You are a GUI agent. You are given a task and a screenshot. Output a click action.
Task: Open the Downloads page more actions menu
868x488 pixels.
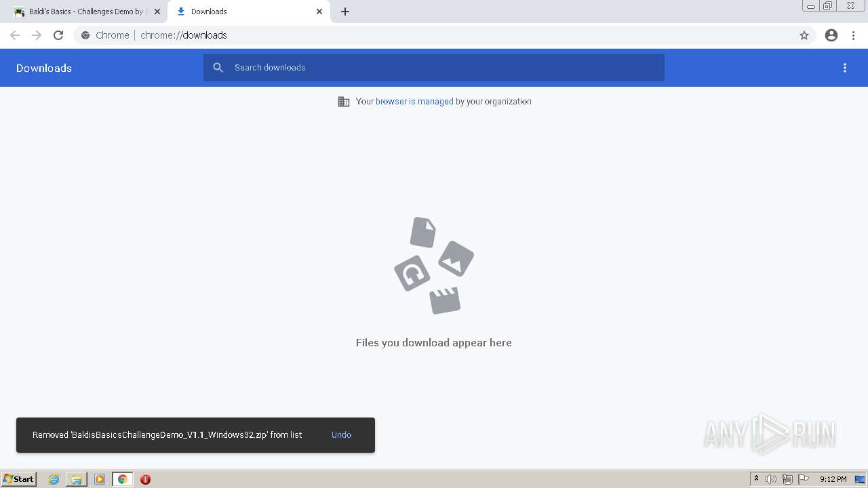click(x=845, y=68)
